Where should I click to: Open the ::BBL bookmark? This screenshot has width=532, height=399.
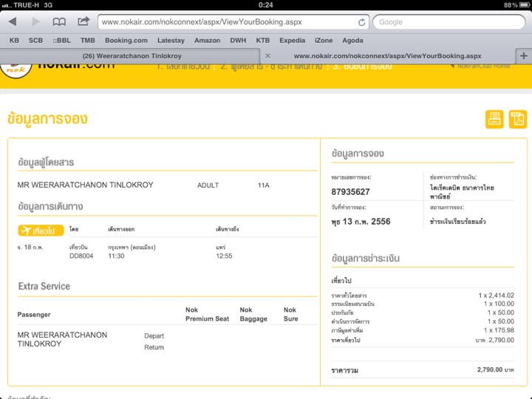click(62, 41)
